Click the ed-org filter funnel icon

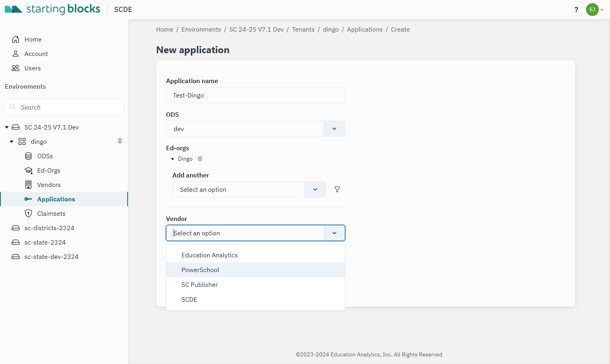(x=337, y=189)
